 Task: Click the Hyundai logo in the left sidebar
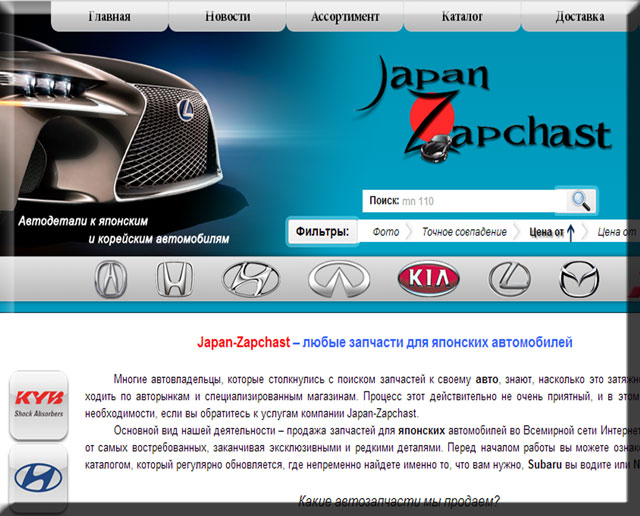(38, 475)
